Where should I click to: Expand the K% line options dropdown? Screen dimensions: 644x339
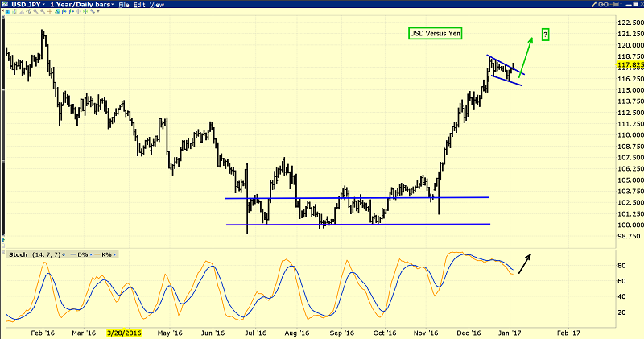click(x=116, y=254)
